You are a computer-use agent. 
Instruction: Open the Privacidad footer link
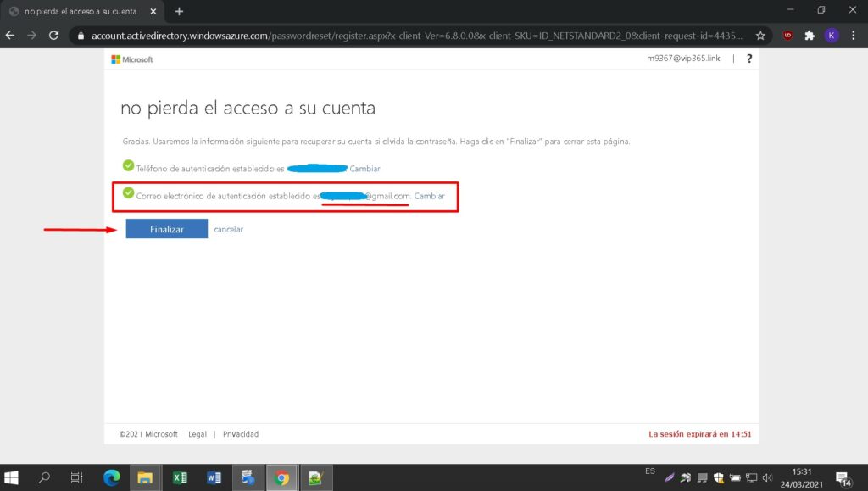pyautogui.click(x=241, y=434)
